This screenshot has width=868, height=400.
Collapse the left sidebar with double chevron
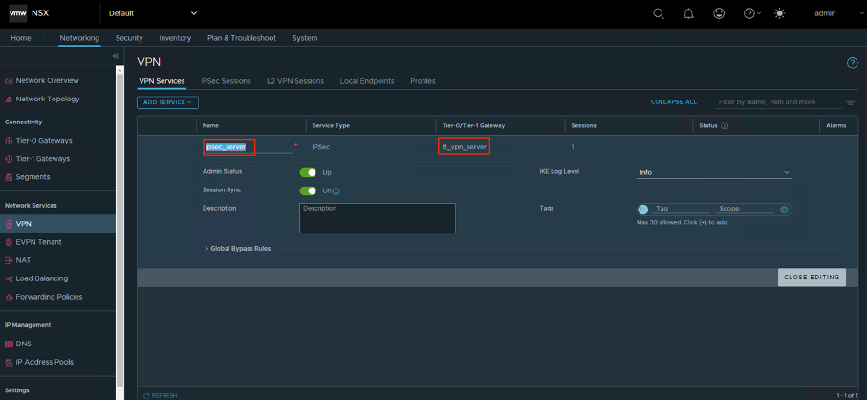coord(116,56)
